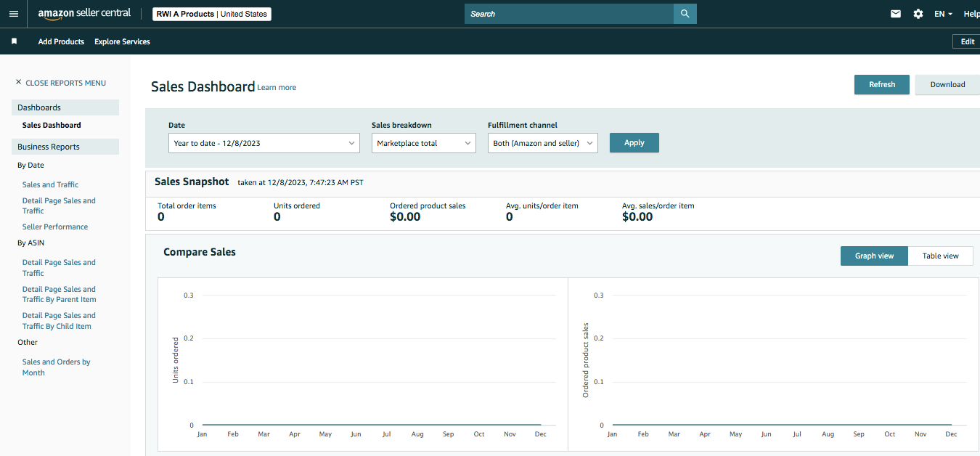Switch to Graph view
The height and width of the screenshot is (456, 980).
pyautogui.click(x=874, y=256)
